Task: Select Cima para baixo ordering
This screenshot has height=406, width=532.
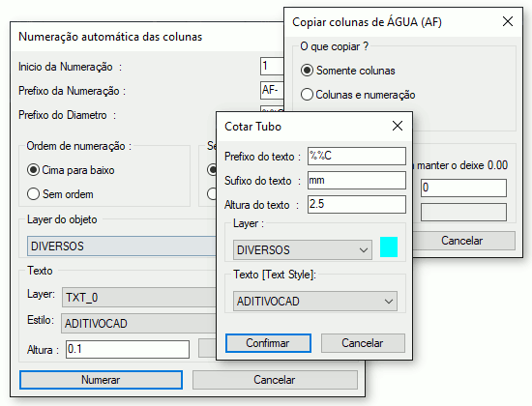Action: click(71, 170)
